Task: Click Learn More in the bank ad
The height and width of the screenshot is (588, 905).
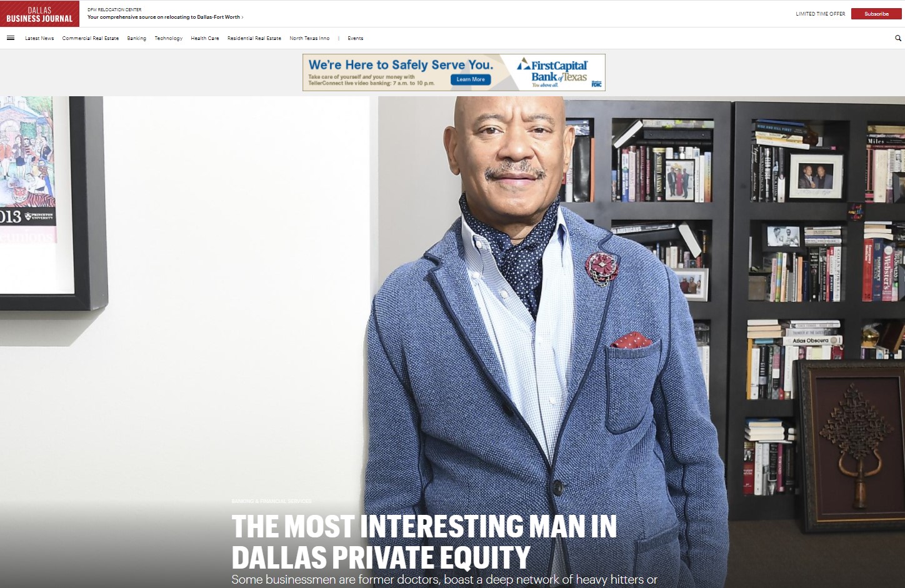Action: pos(470,79)
